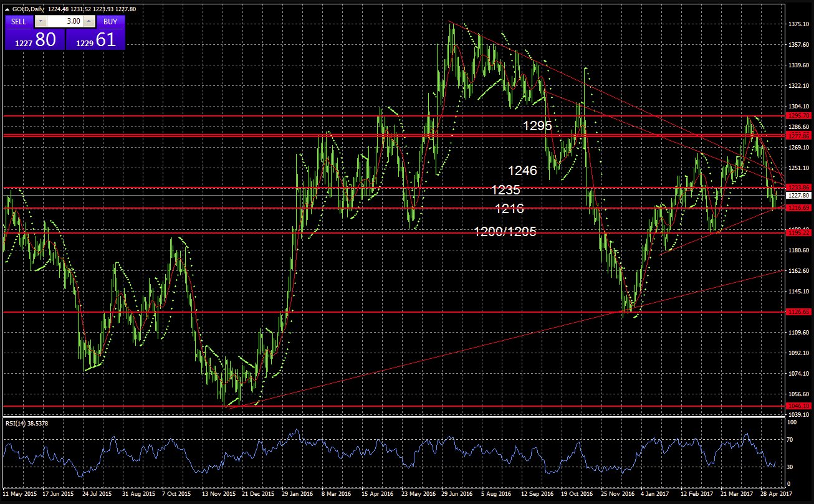Image resolution: width=814 pixels, height=504 pixels.
Task: Increase volume with the up arrow
Action: (x=89, y=21)
